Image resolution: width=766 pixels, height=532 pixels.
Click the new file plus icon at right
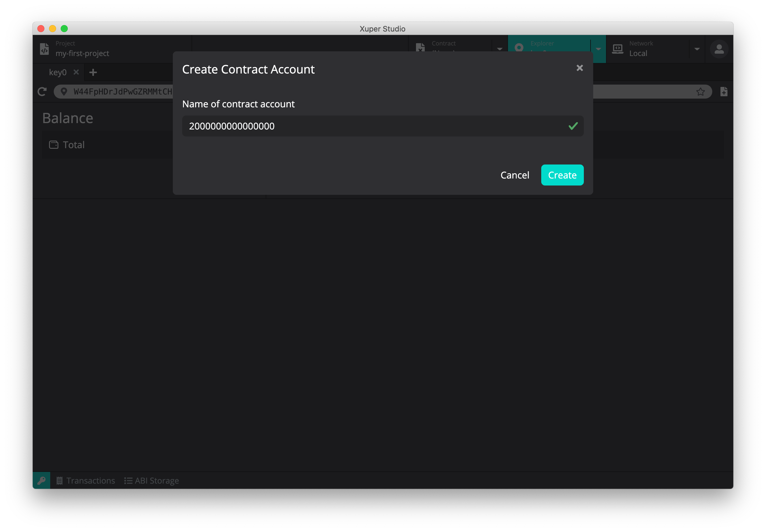[724, 92]
